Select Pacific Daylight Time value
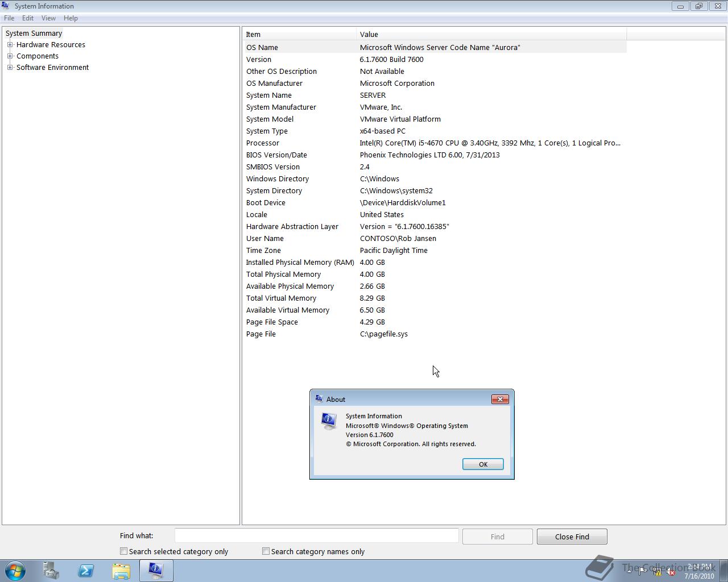The image size is (728, 582). 394,250
